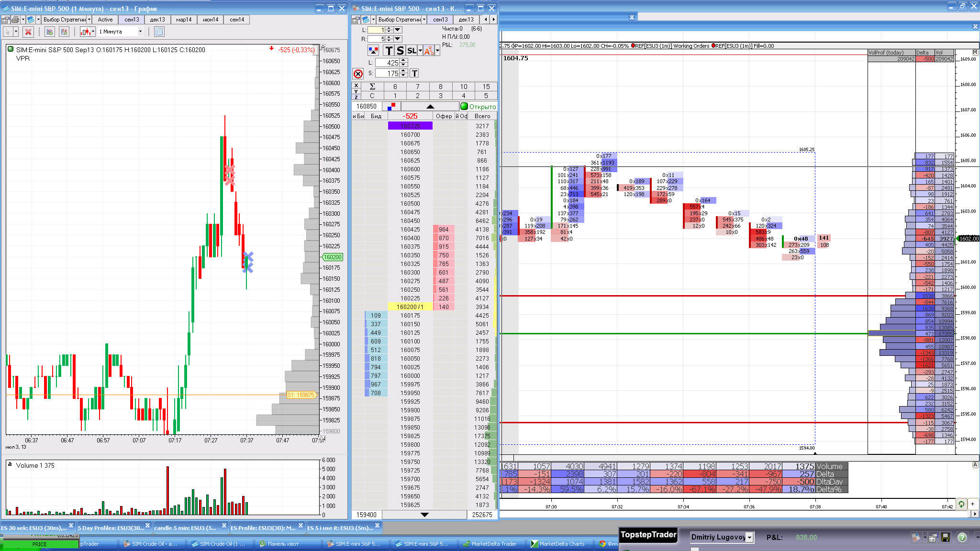Click the up-arrow scroll button above price ladder
Image resolution: width=980 pixels, height=551 pixels.
pyautogui.click(x=430, y=106)
